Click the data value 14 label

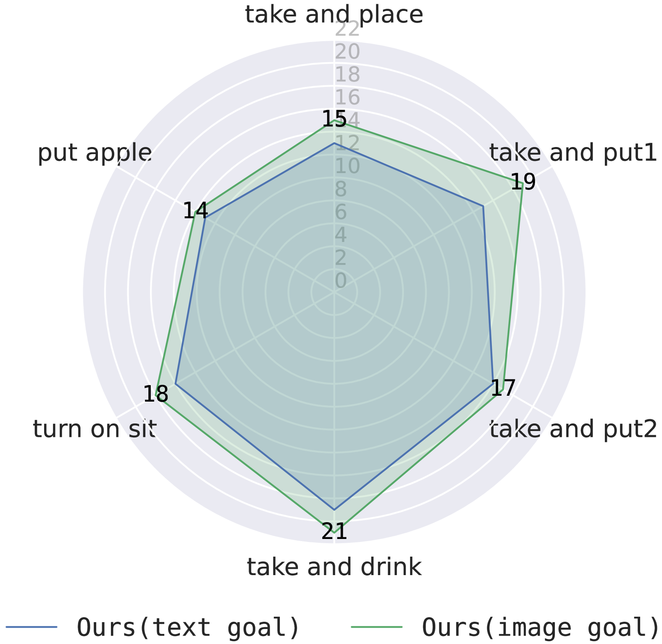195,210
